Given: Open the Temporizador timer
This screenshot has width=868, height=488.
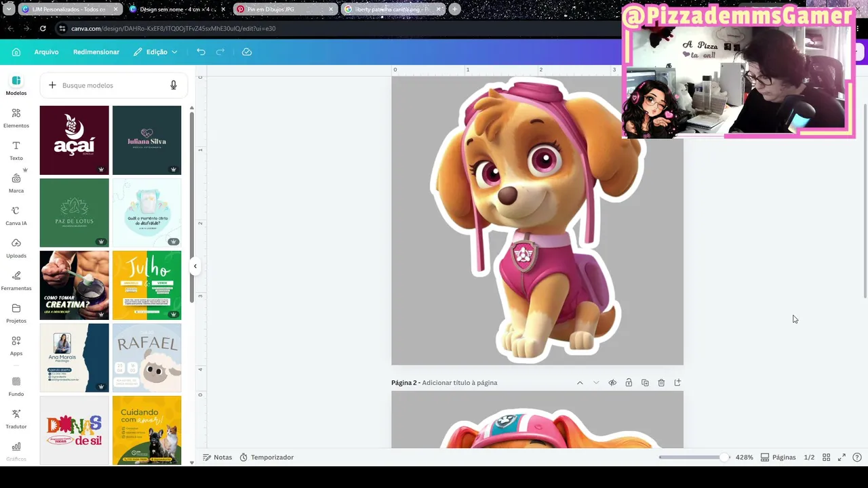Looking at the screenshot, I should 268,457.
